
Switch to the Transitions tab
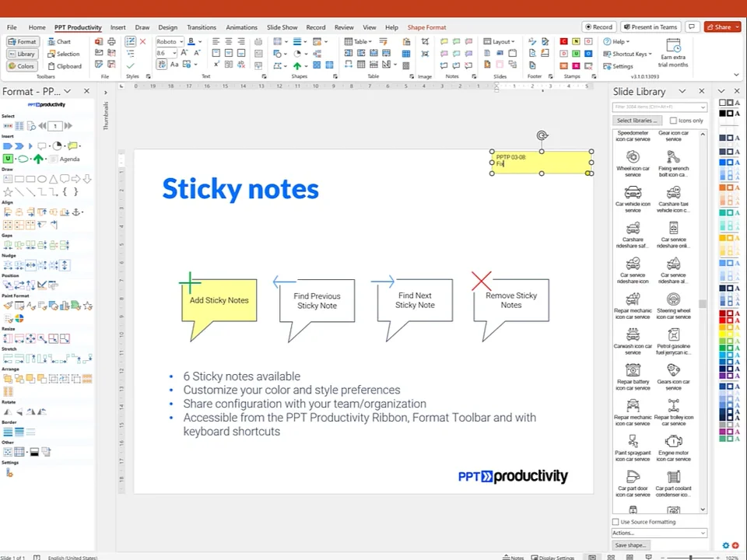202,27
